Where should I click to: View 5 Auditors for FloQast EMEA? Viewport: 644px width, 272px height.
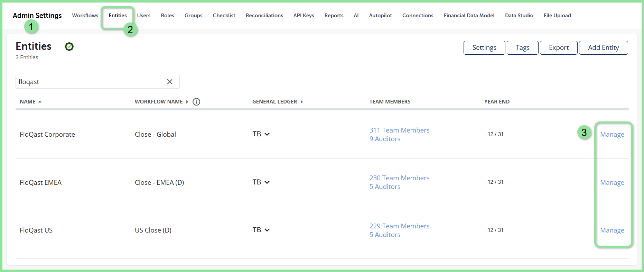point(385,187)
